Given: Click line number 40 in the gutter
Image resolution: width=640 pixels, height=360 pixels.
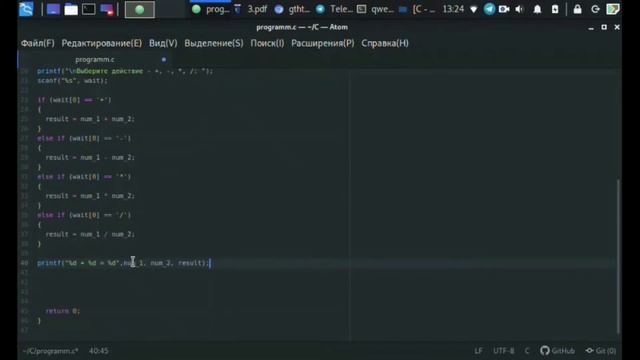Looking at the screenshot, I should point(24,263).
